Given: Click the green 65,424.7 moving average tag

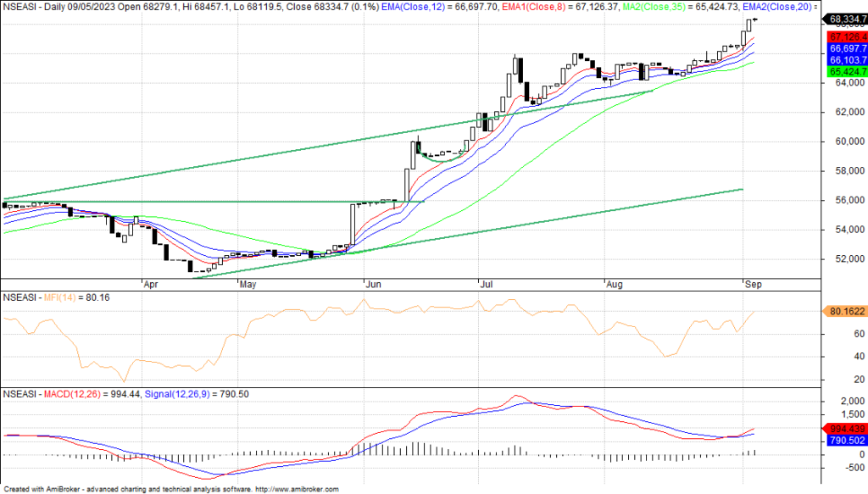Looking at the screenshot, I should (x=843, y=73).
